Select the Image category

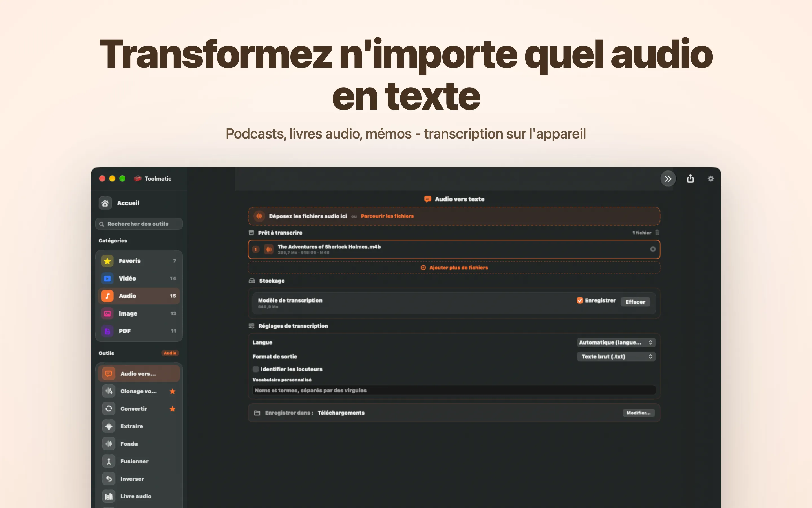[x=139, y=313]
